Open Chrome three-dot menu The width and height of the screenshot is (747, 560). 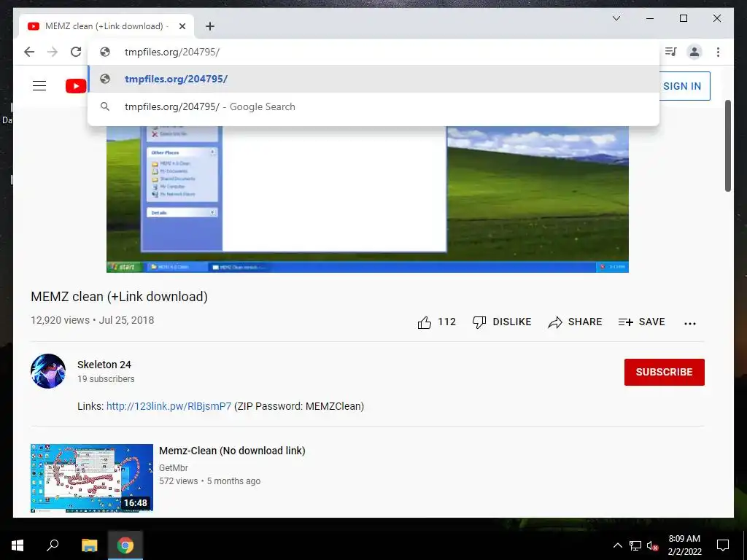point(718,52)
